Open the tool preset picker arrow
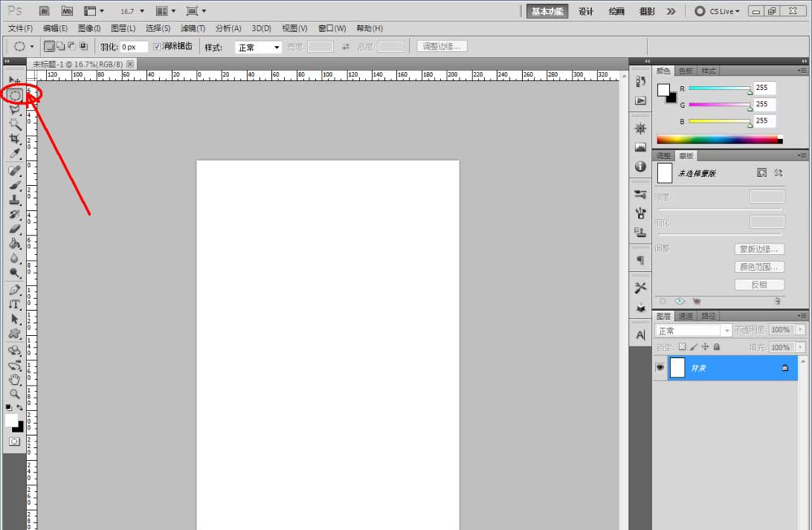The image size is (812, 530). pyautogui.click(x=32, y=46)
